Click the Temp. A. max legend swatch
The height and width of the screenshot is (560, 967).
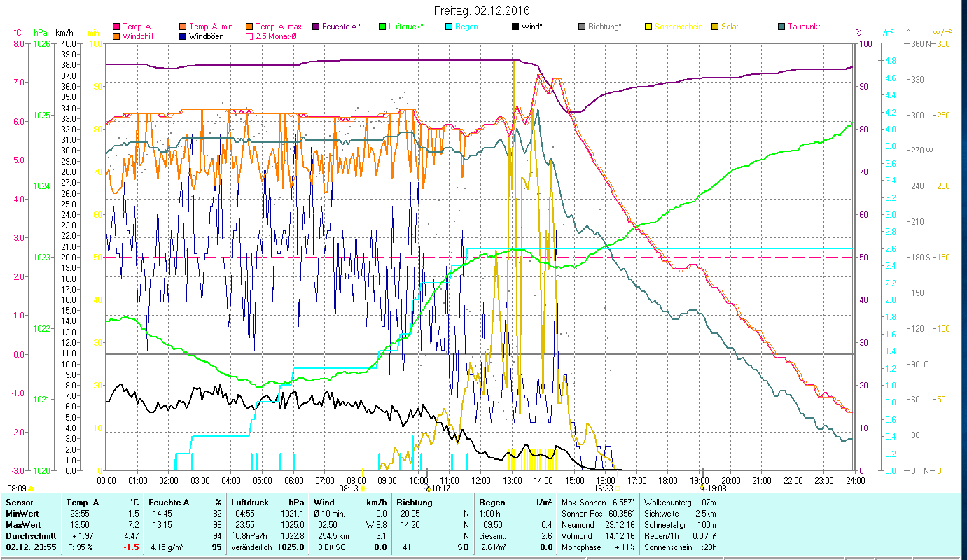[x=249, y=27]
